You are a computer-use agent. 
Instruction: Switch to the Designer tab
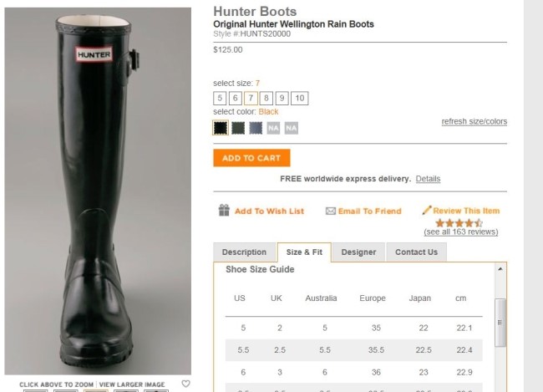tap(358, 252)
